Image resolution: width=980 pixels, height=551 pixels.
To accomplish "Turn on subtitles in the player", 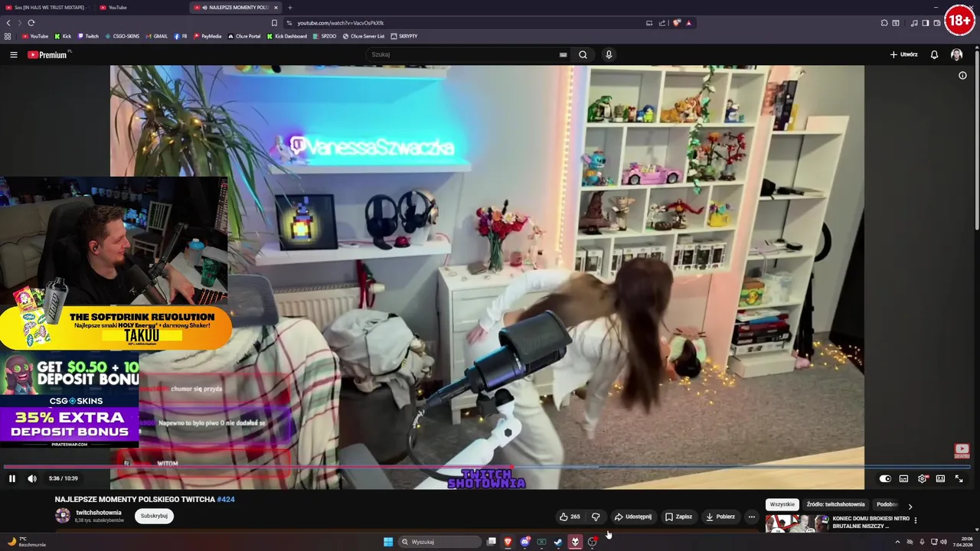I will point(903,478).
